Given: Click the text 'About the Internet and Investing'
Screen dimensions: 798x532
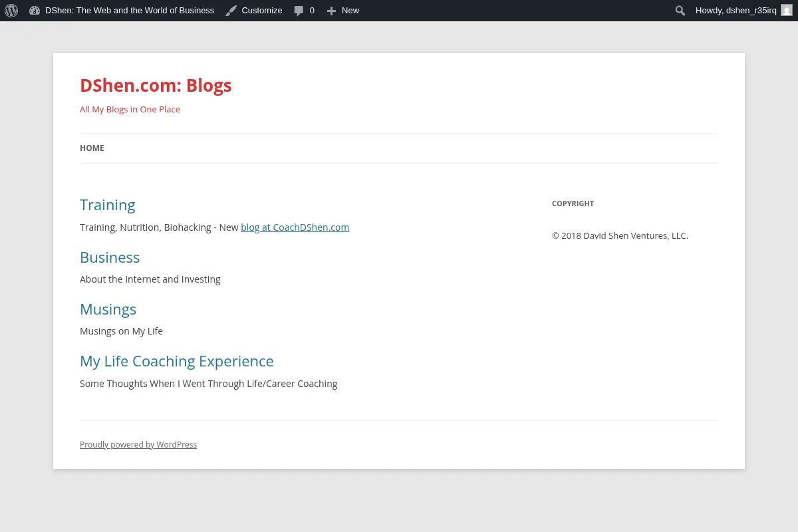Looking at the screenshot, I should (150, 279).
